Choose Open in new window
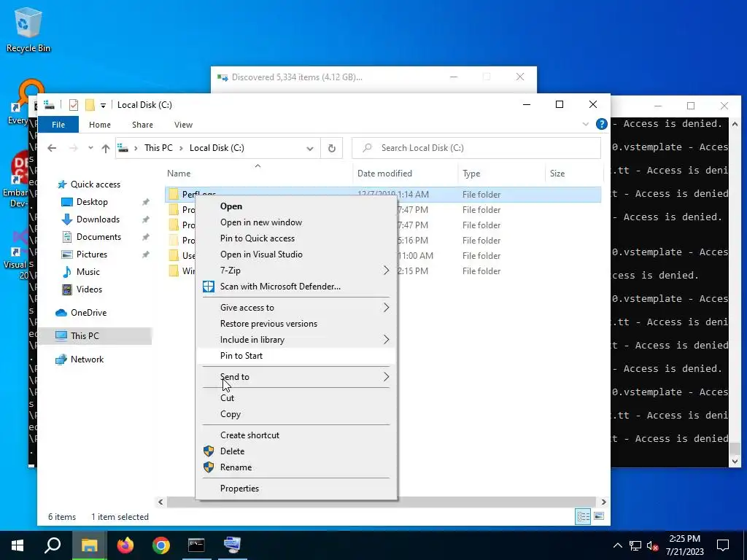 coord(296,222)
